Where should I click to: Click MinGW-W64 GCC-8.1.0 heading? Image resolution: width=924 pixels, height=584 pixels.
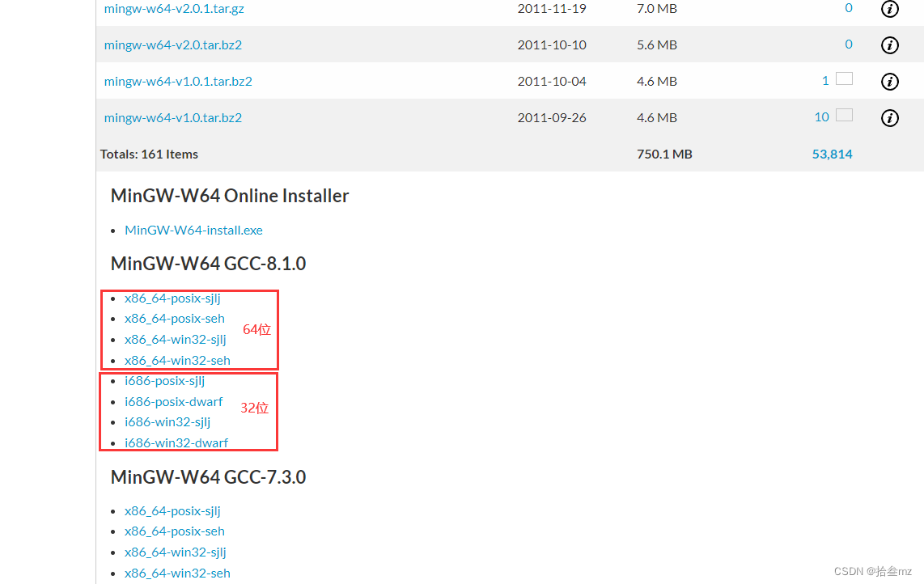pyautogui.click(x=208, y=264)
